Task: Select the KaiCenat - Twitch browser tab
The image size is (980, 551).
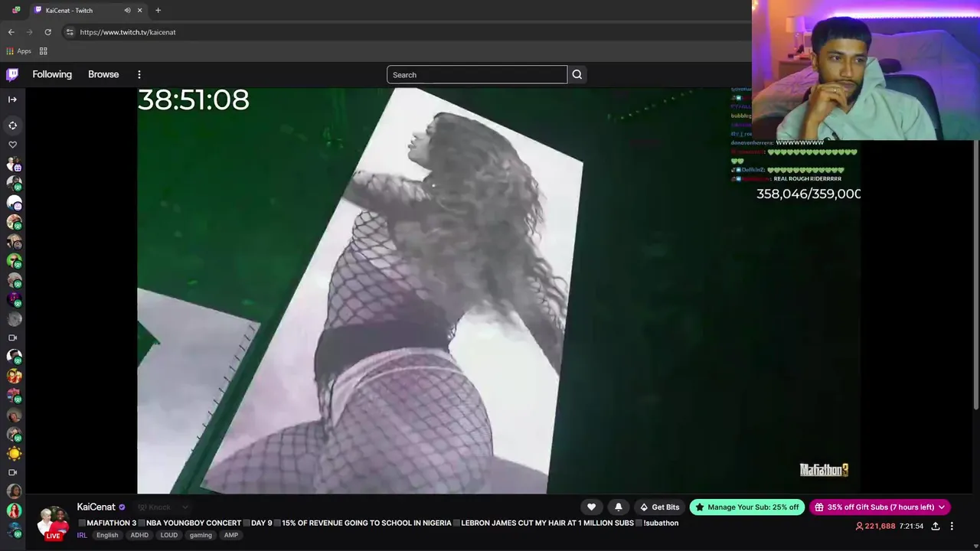Action: point(89,11)
